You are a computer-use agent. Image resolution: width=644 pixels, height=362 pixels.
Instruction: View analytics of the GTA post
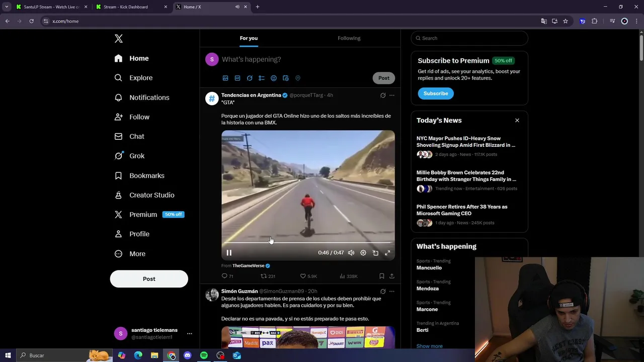348,276
